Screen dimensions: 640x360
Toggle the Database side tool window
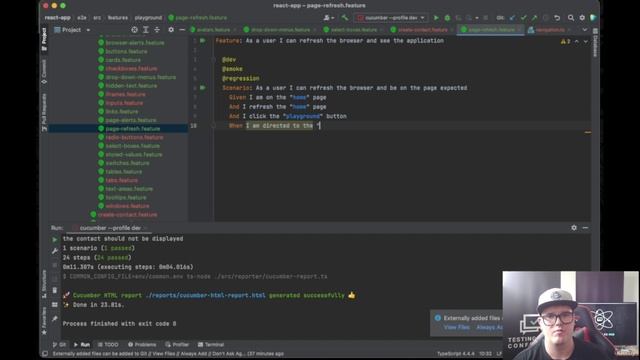tap(595, 42)
